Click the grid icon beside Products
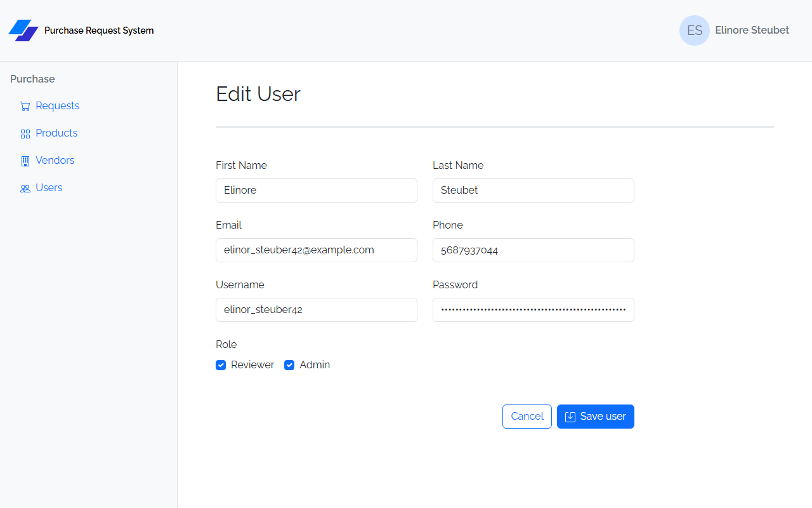Viewport: 812px width, 508px height. coord(25,134)
